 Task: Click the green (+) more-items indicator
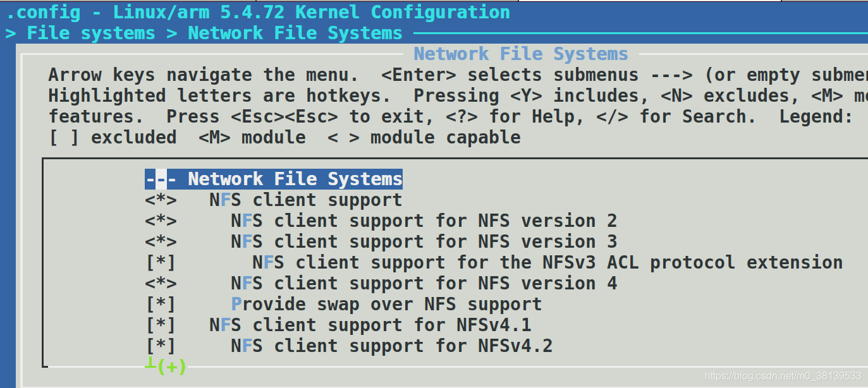click(171, 366)
